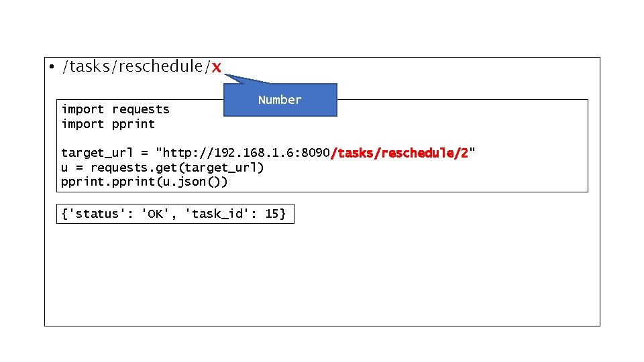Click the "pprint.pprint(u.json())" line
644x362 pixels.
pyautogui.click(x=144, y=182)
